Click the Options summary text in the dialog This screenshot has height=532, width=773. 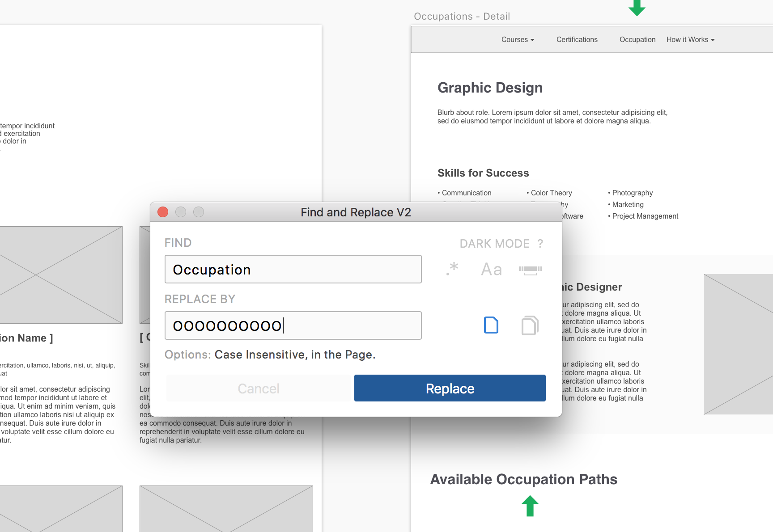click(270, 354)
